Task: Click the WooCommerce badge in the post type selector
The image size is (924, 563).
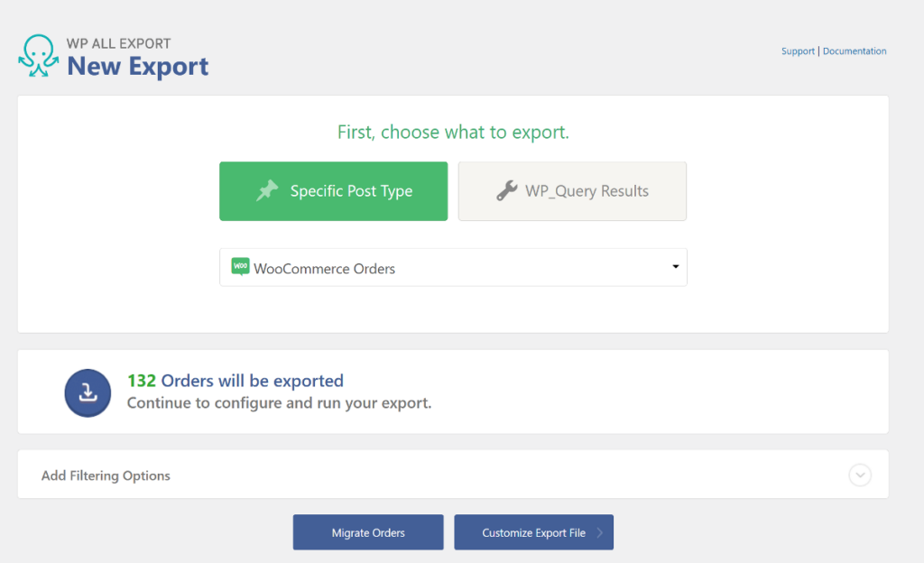Action: (239, 267)
